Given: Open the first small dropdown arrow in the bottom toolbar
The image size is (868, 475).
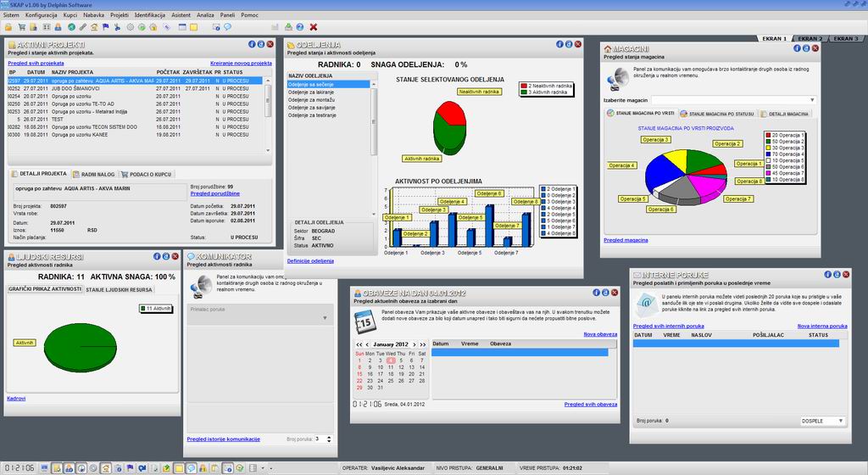Looking at the screenshot, I should 263,468.
